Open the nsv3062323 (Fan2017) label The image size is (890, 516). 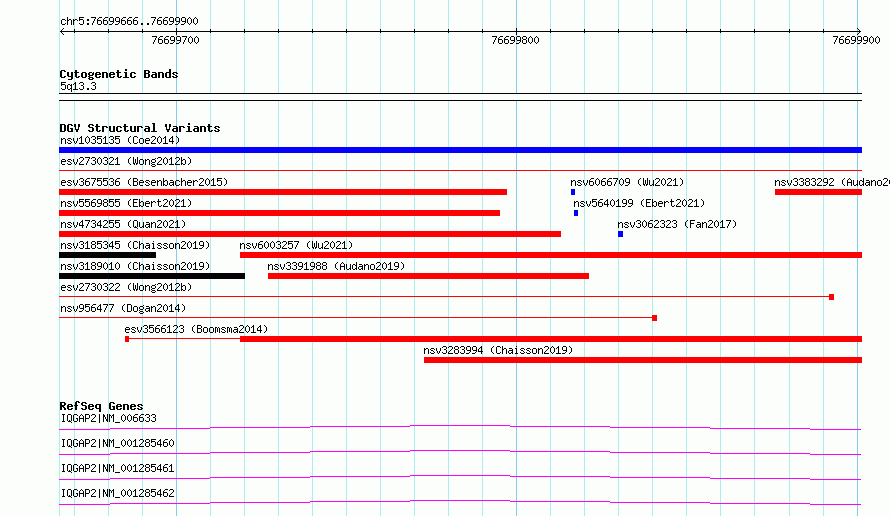tap(677, 224)
